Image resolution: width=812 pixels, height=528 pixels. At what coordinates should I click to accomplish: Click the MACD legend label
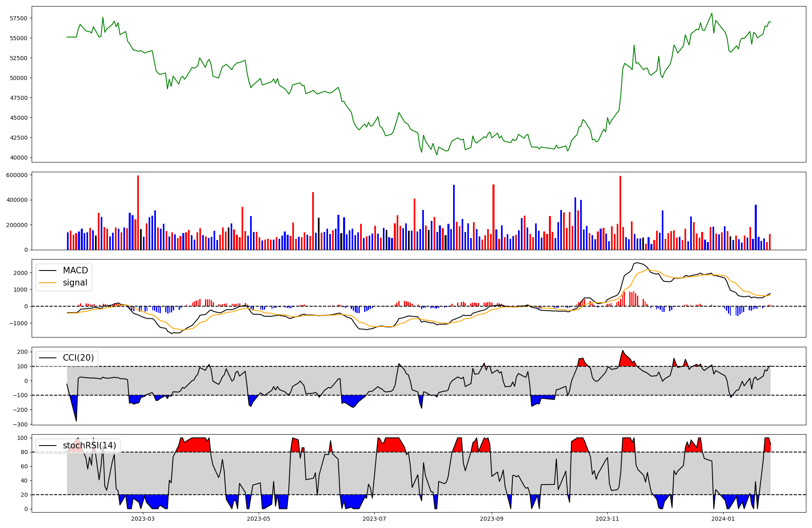point(75,270)
